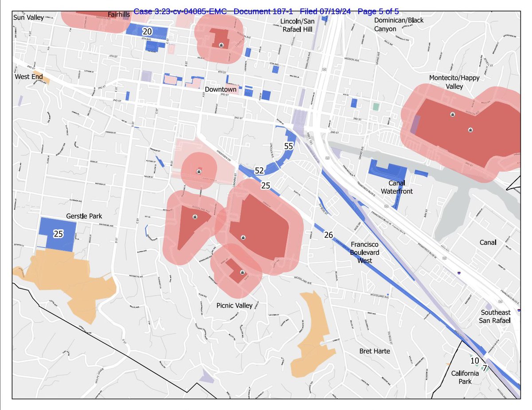Click the number 25 near Lindaro St
The height and width of the screenshot is (410, 532).
pyautogui.click(x=266, y=185)
